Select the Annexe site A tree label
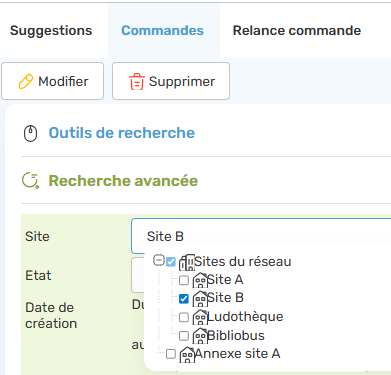391x375 pixels. (237, 354)
